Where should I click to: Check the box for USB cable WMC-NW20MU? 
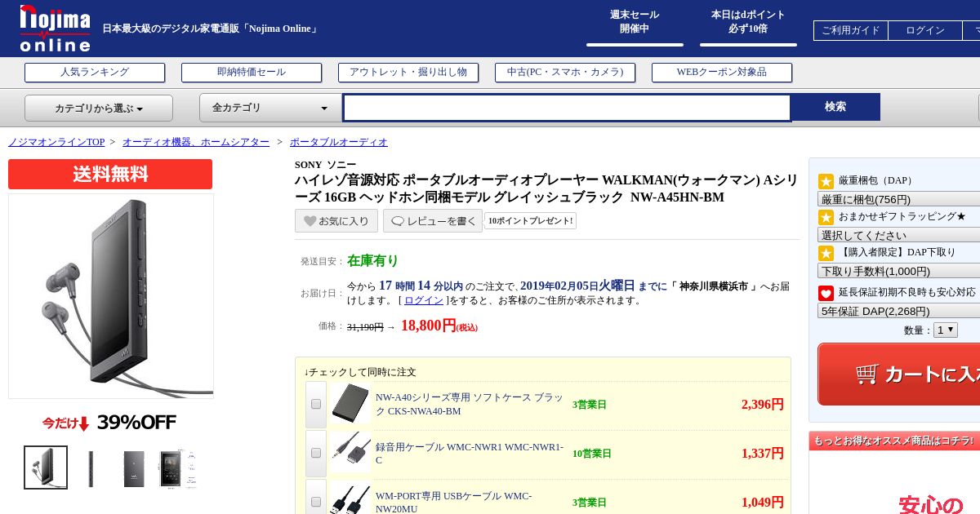tap(316, 502)
